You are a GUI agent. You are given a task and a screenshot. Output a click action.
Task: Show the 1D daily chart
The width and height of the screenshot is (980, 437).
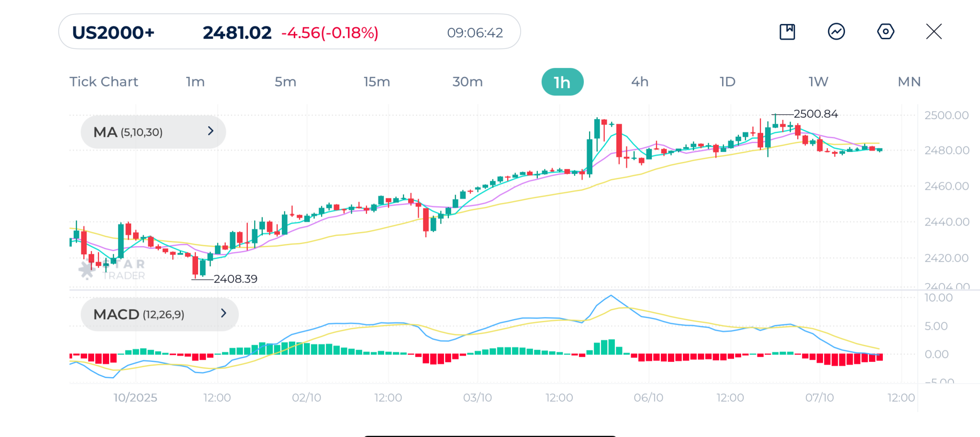tap(727, 82)
